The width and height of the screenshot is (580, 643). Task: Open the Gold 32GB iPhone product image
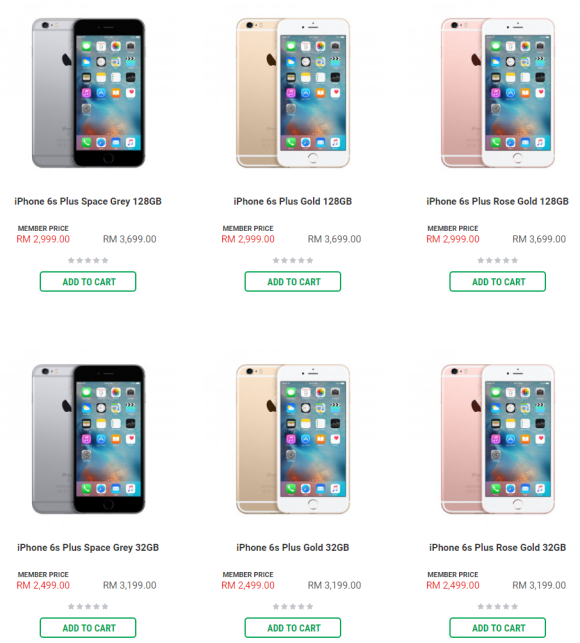click(293, 439)
